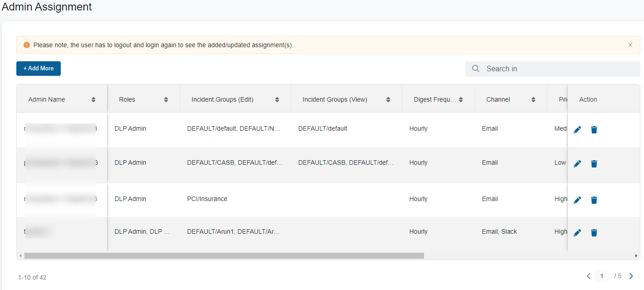Click the warning icon in the notice banner
Viewport: 644px width, 290px height.
coord(26,44)
